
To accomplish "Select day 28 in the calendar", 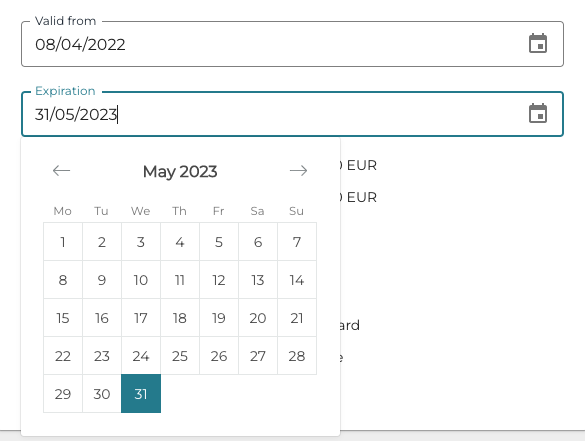I will [297, 356].
